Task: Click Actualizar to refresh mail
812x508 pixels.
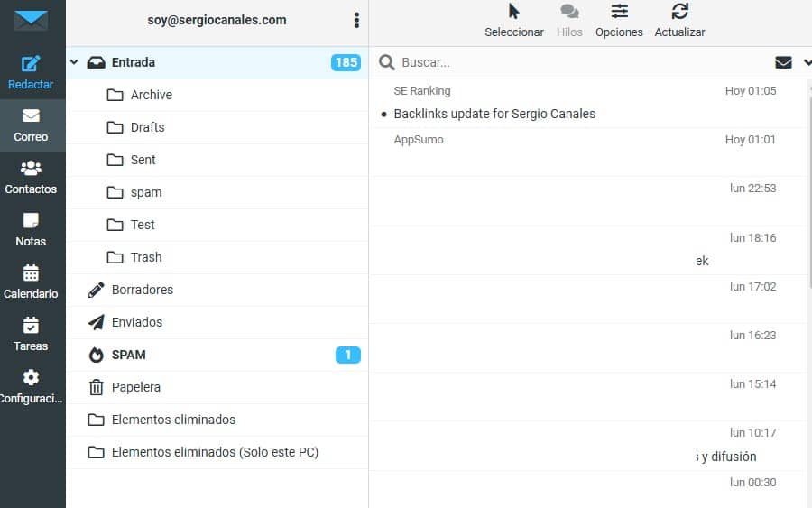Action: tap(679, 21)
